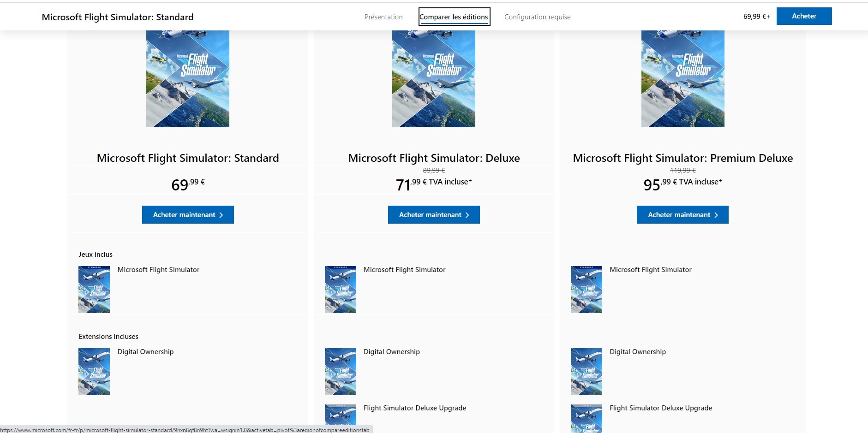Screen dimensions: 868x433
Task: Buy the Deluxe edition with Acheter maintenant
Action: (x=434, y=215)
